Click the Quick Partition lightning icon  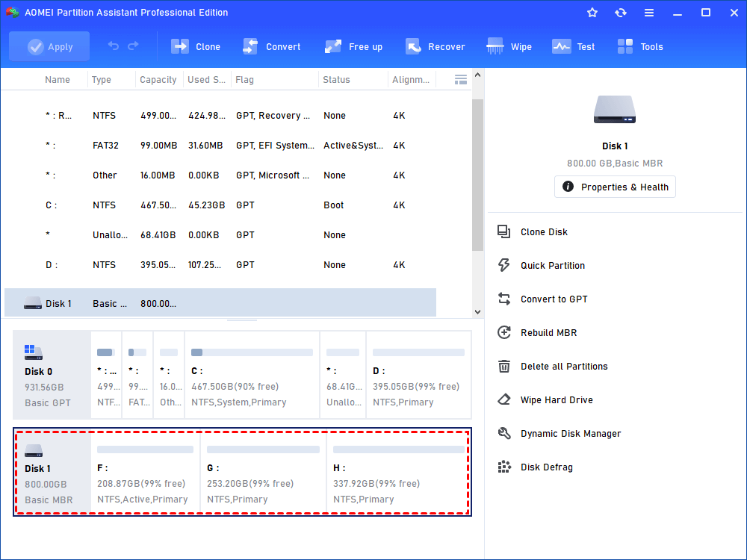click(504, 265)
